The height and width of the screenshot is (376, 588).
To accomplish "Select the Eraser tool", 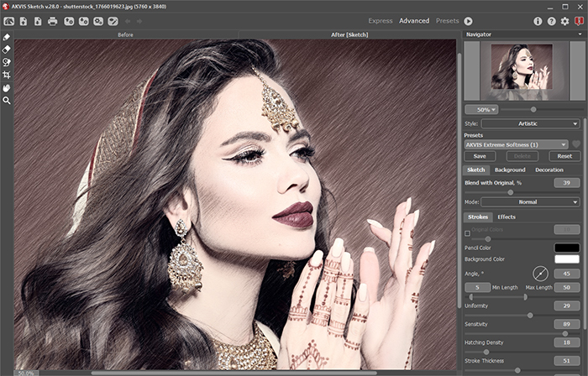I will (7, 50).
